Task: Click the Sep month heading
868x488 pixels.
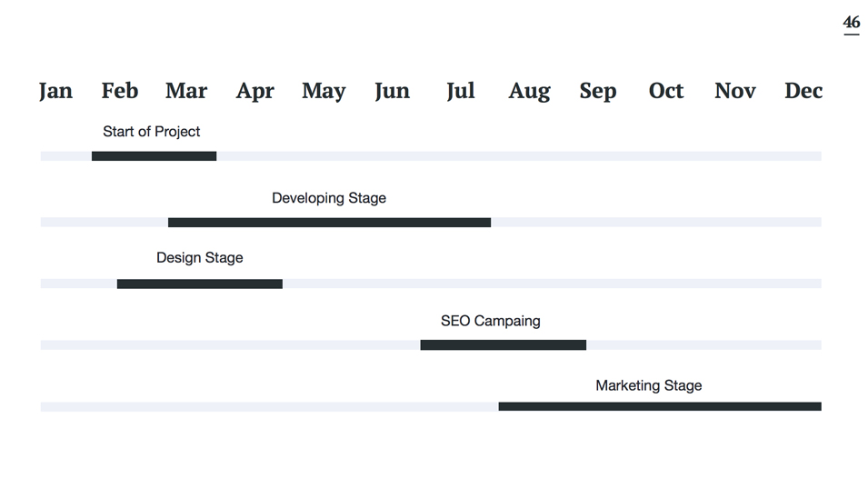Action: pos(598,91)
